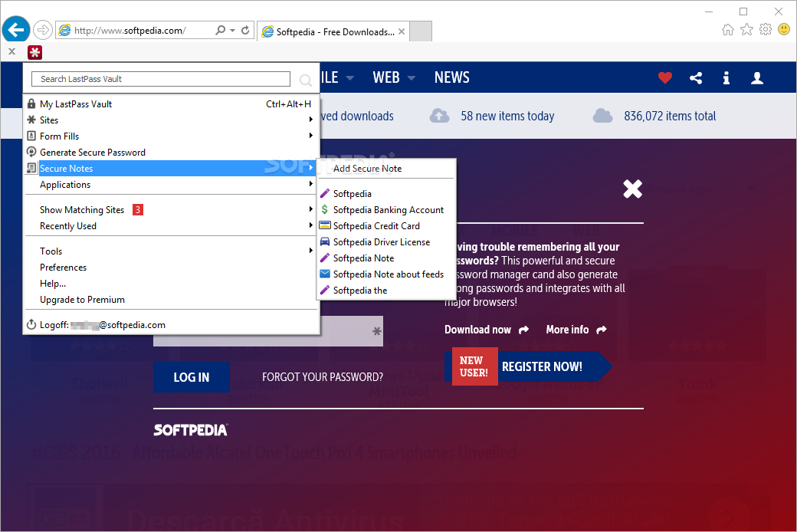The width and height of the screenshot is (797, 532).
Task: Open the IE Tools gear icon
Action: 766,29
